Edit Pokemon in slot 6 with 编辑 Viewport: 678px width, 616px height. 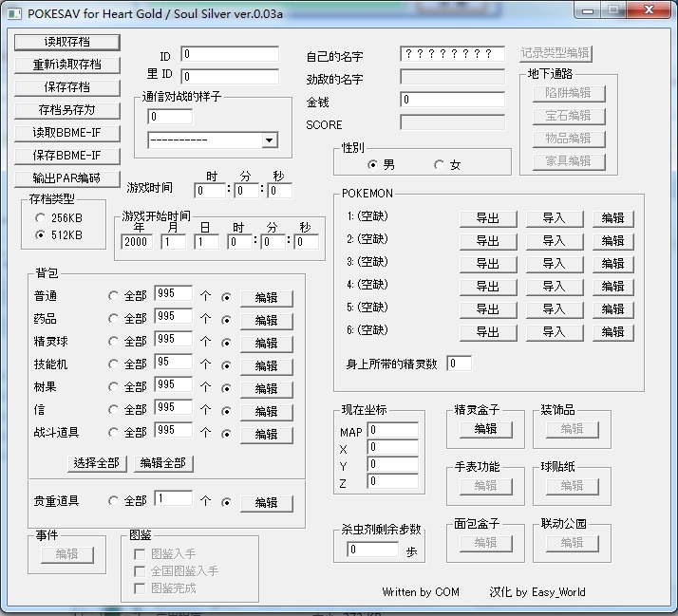click(x=613, y=332)
